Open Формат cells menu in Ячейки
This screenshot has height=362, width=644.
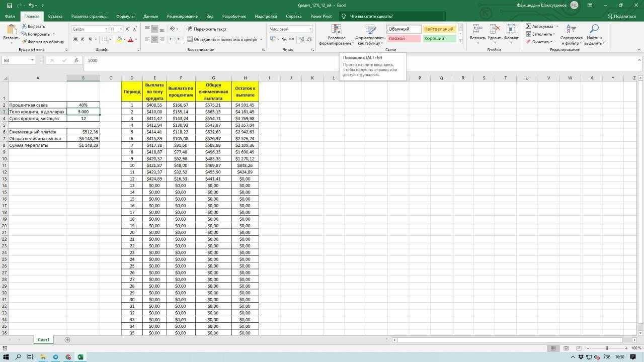click(x=511, y=34)
